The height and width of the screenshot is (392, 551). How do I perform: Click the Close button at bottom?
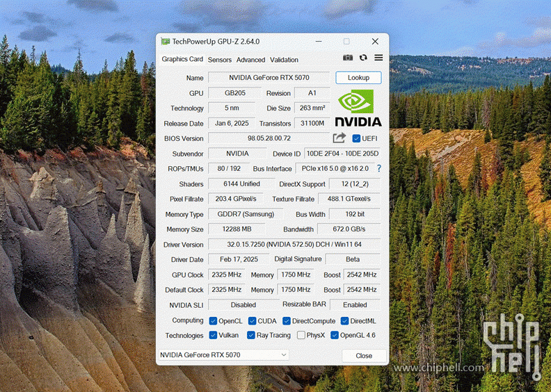tap(364, 355)
